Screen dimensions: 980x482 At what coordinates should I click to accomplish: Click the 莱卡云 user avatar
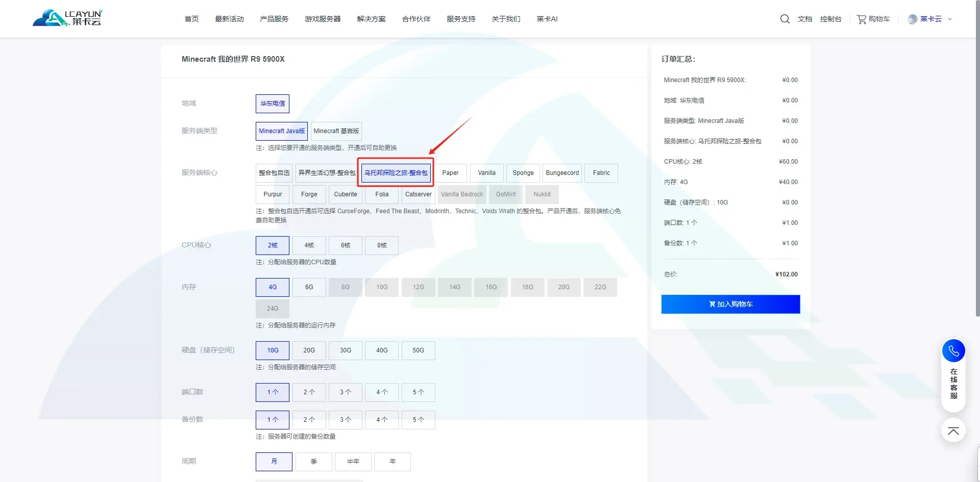913,19
